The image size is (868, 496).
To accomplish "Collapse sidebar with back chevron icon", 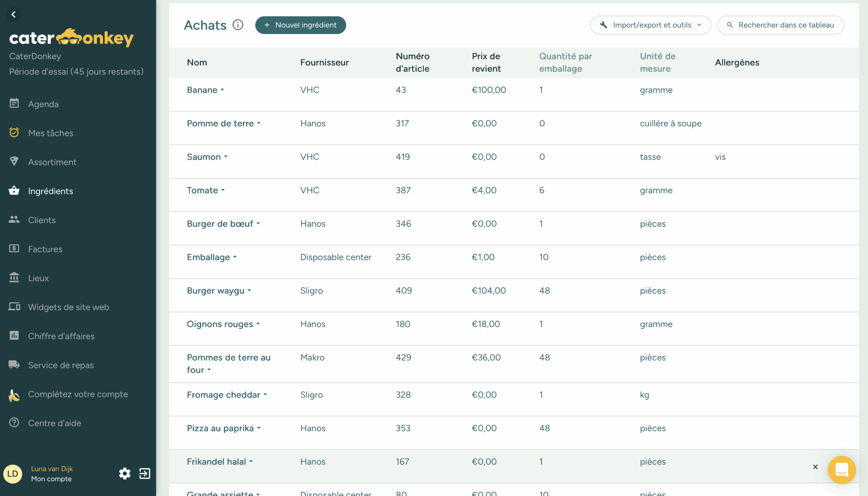I will (14, 14).
